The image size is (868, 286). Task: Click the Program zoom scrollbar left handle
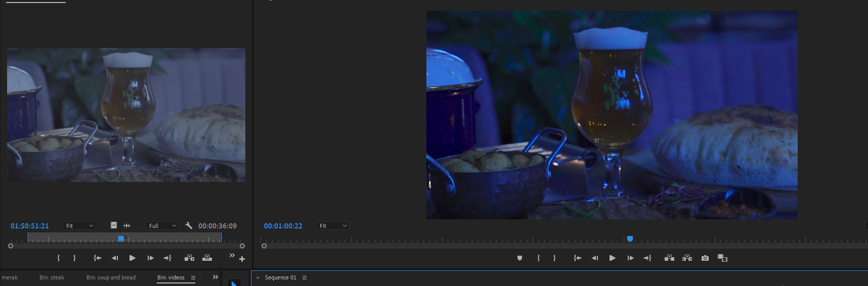(x=264, y=246)
